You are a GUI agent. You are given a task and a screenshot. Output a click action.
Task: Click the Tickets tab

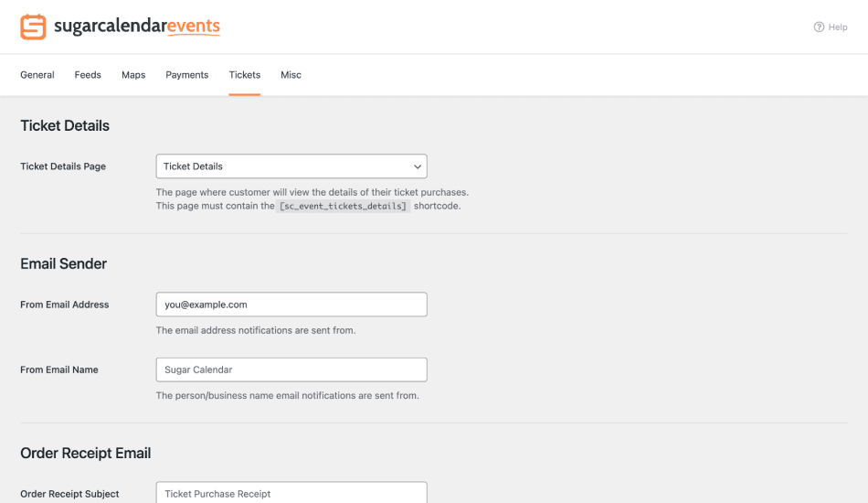click(245, 75)
